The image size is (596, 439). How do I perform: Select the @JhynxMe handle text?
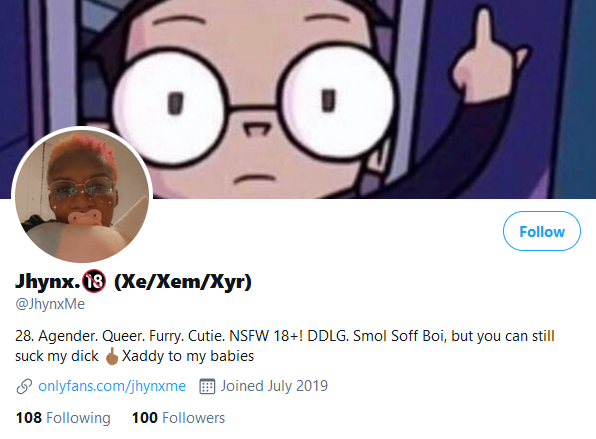[x=50, y=304]
